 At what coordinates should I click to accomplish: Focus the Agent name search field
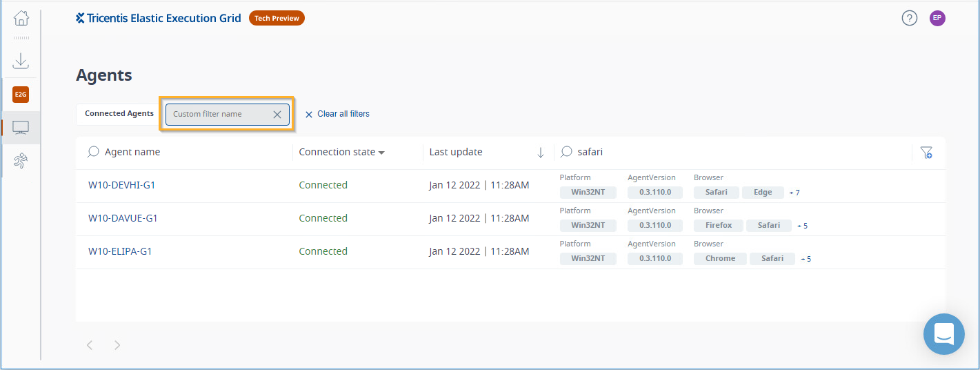[186, 152]
